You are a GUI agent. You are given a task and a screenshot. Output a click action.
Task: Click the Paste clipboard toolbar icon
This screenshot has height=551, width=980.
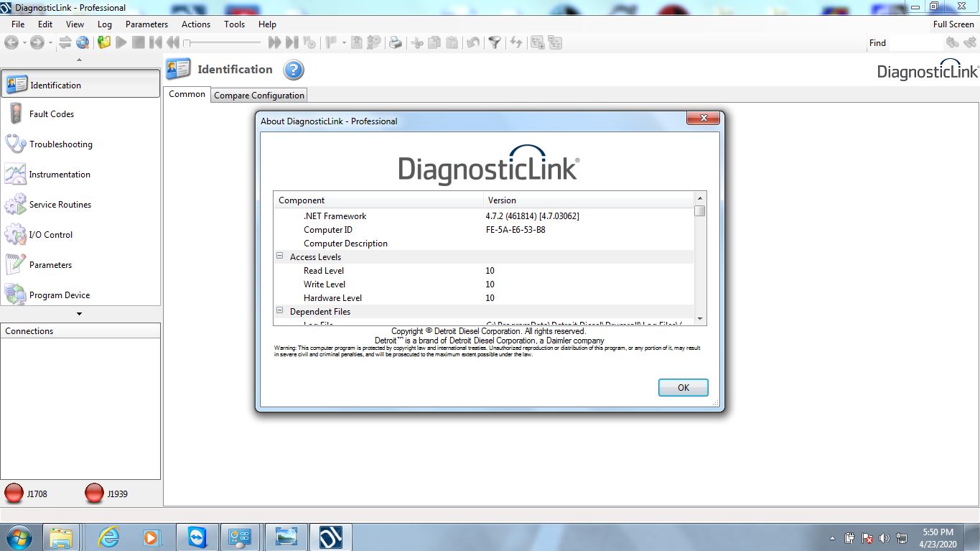(452, 43)
